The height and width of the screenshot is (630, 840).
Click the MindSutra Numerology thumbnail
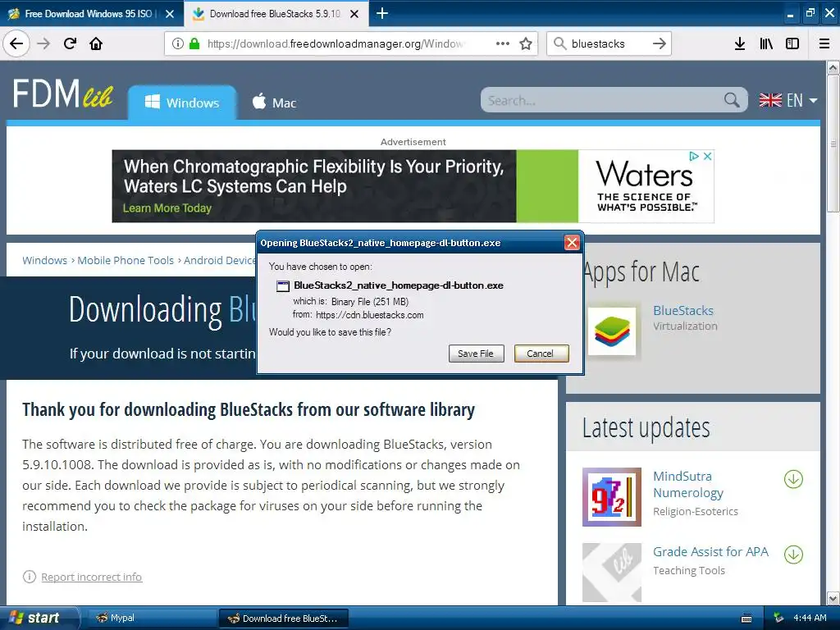[x=612, y=496]
